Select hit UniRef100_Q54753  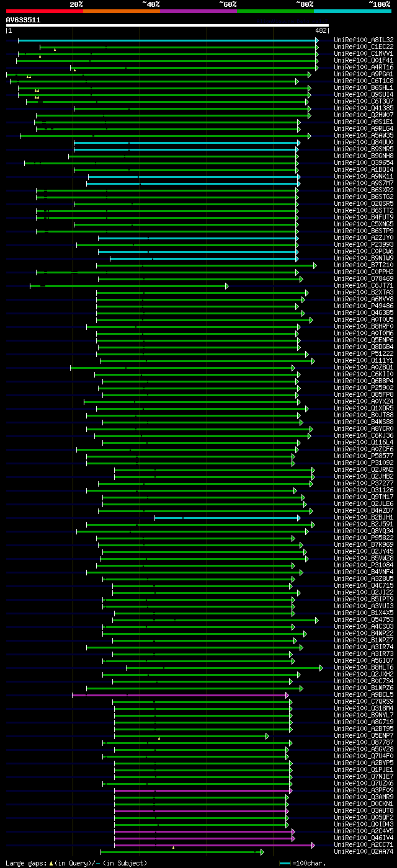coord(364,619)
